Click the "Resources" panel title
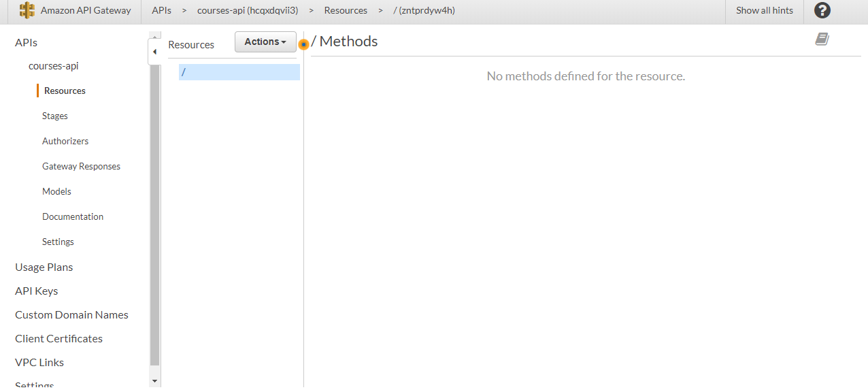 pyautogui.click(x=191, y=44)
